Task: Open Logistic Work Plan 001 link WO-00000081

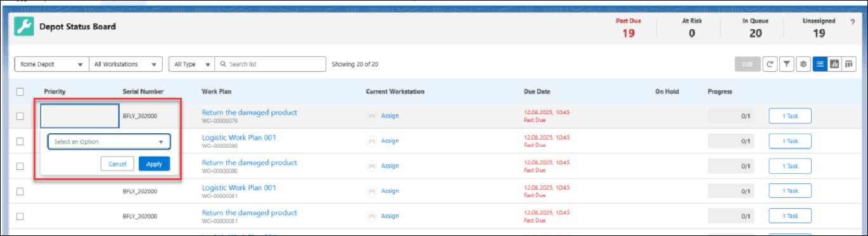Action: tap(239, 187)
